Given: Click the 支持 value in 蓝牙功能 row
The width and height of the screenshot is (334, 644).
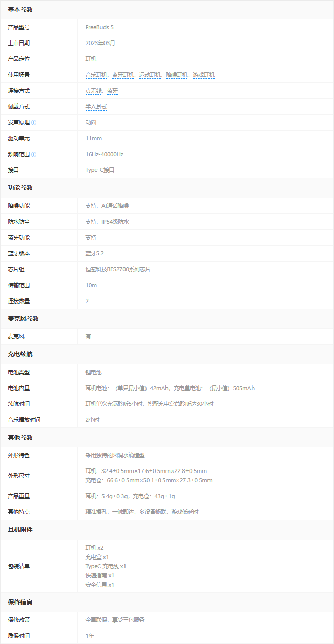Looking at the screenshot, I should [x=91, y=238].
